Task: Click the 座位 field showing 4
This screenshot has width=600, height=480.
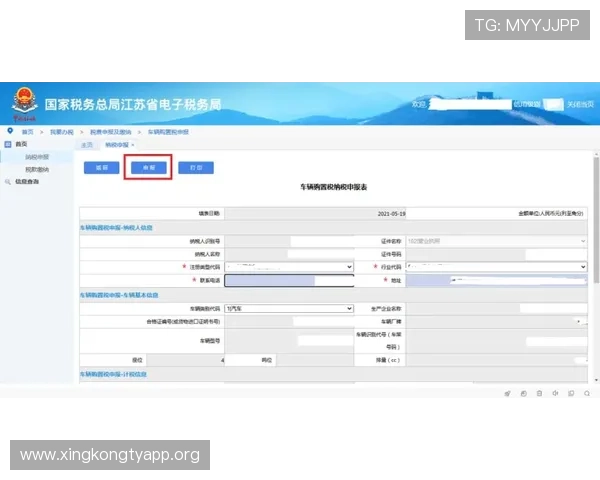Action: coord(186,360)
